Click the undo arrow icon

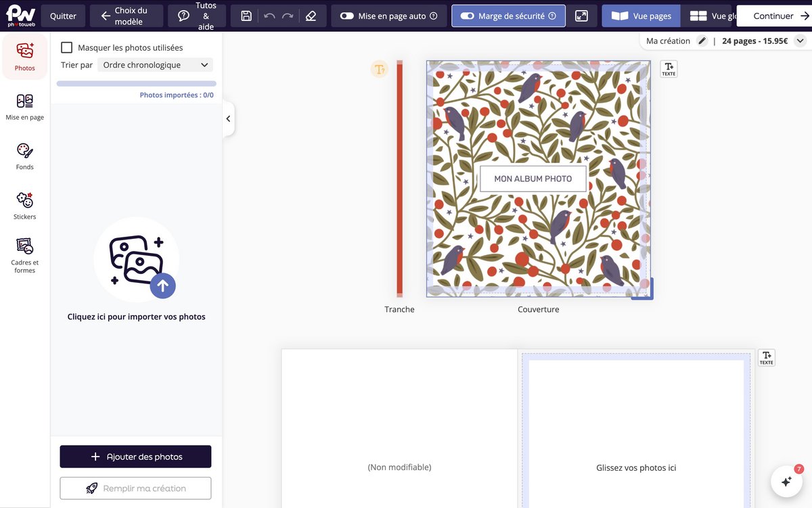pyautogui.click(x=269, y=16)
